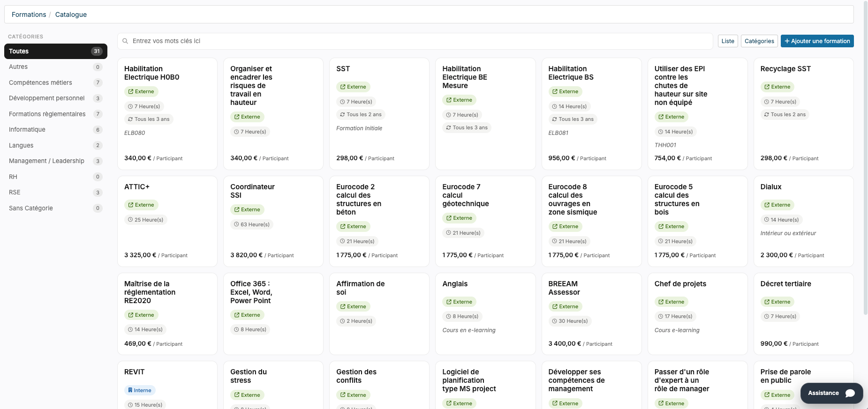
Task: Click the clock icon on ATTIC+ card
Action: tap(130, 220)
